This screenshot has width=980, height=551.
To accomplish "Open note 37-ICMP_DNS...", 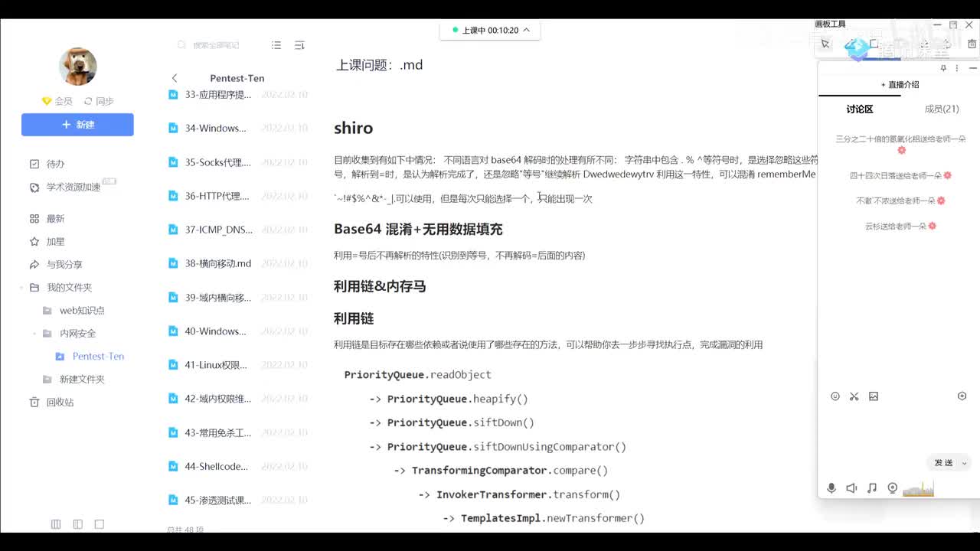I will point(237,230).
